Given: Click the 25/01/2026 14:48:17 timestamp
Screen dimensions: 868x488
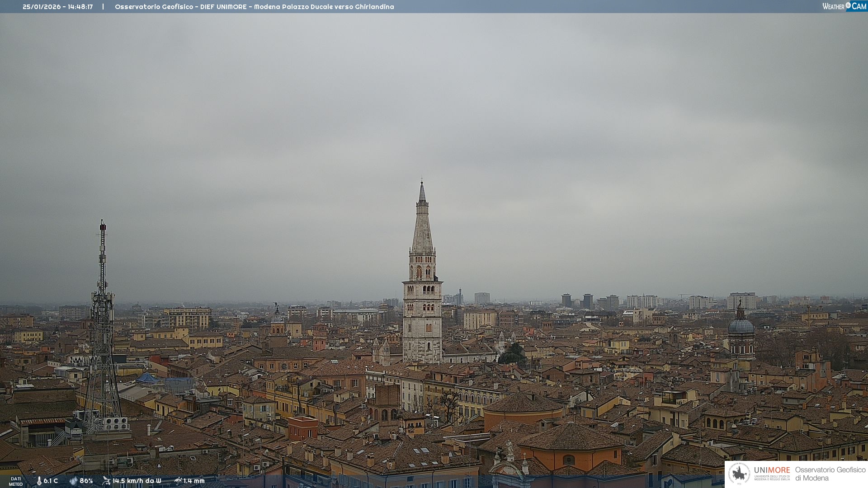Looking at the screenshot, I should tap(57, 7).
